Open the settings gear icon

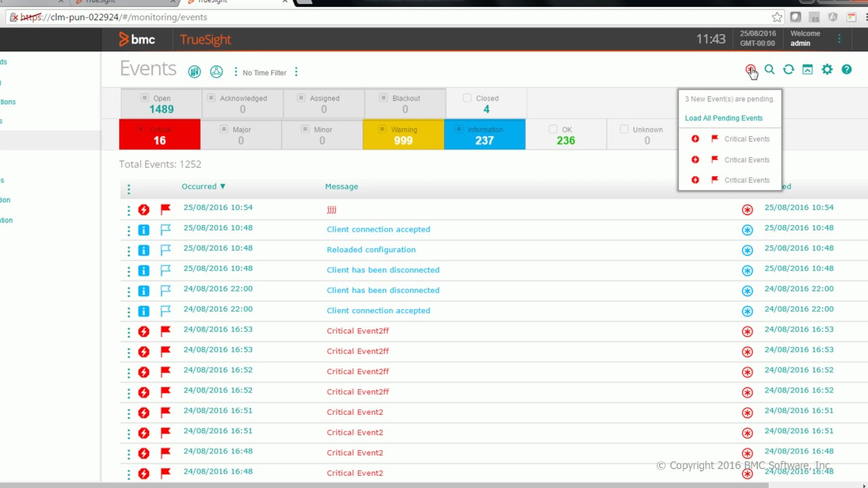827,69
